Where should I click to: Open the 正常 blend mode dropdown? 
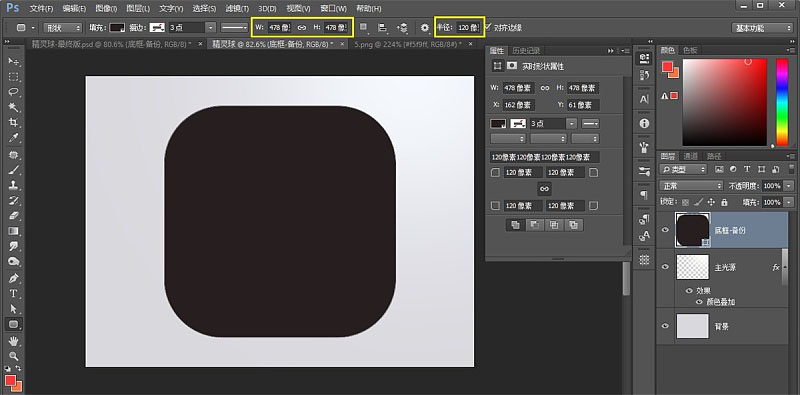pyautogui.click(x=691, y=186)
